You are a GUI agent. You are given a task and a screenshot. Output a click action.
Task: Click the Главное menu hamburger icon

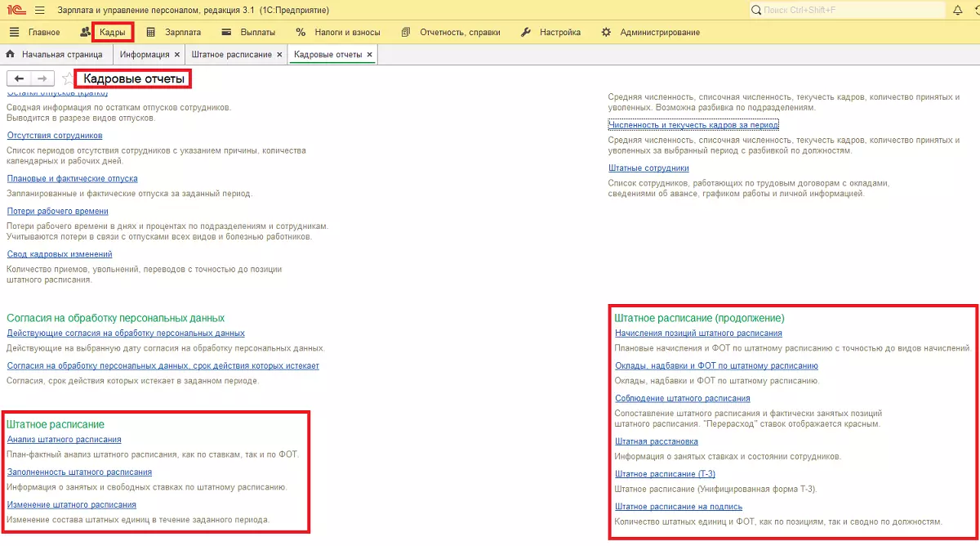(14, 33)
